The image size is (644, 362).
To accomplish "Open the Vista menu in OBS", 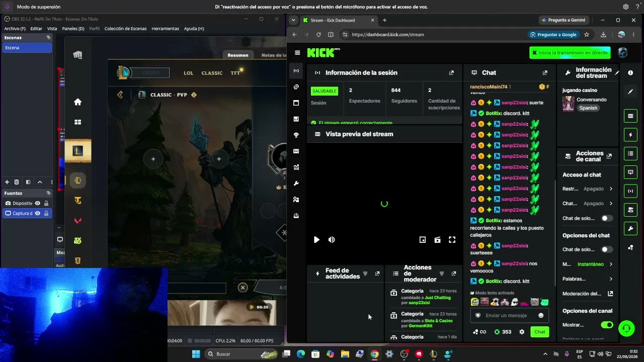I will [x=52, y=29].
